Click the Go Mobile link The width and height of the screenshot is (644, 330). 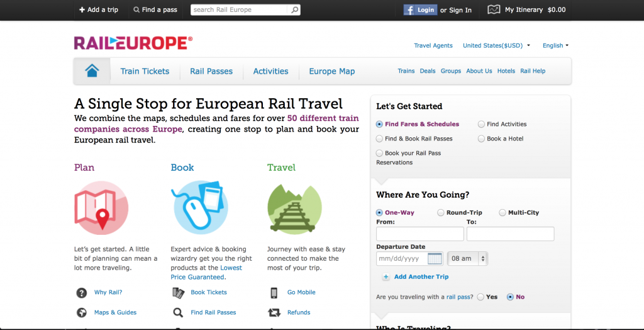[x=301, y=293]
